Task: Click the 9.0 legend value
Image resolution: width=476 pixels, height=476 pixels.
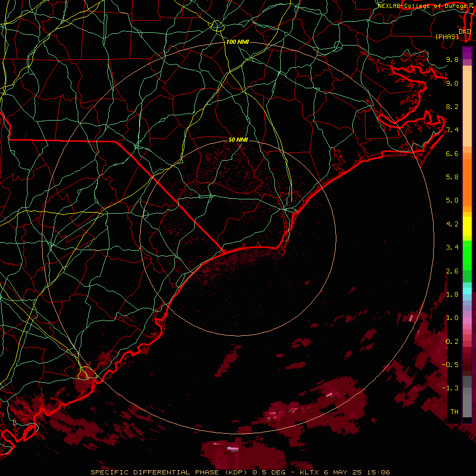Action: (x=452, y=83)
